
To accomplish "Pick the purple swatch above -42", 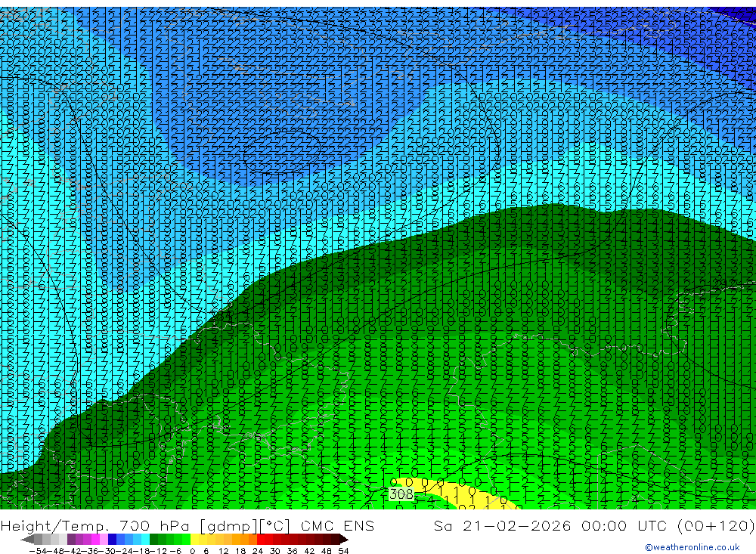I will [x=71, y=540].
